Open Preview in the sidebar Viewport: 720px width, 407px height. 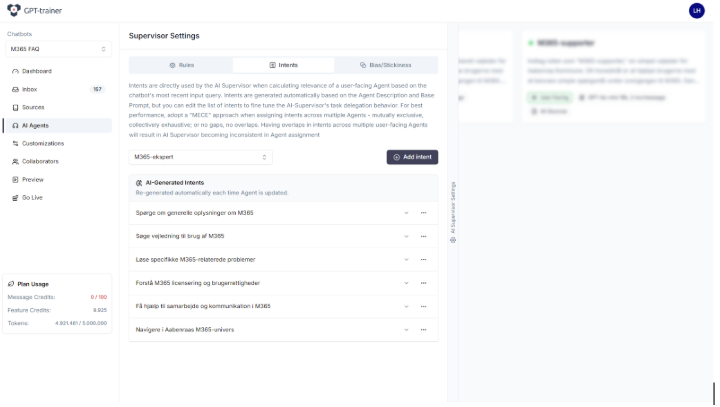(x=57, y=180)
